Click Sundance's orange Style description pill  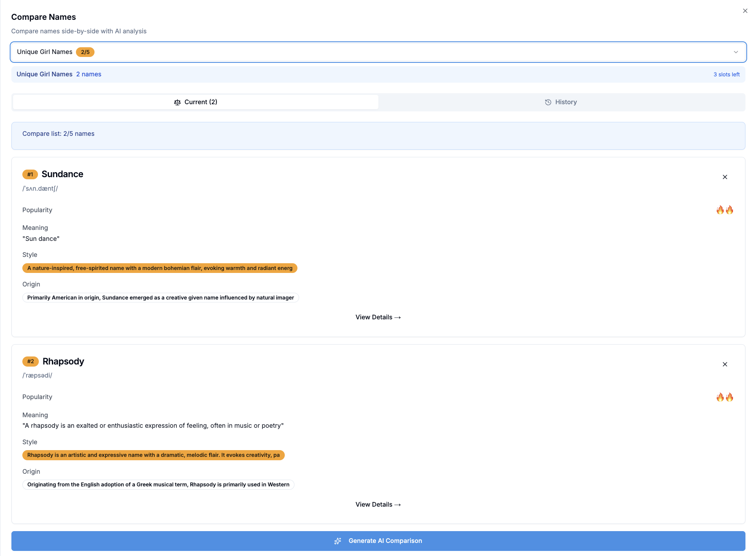(159, 268)
